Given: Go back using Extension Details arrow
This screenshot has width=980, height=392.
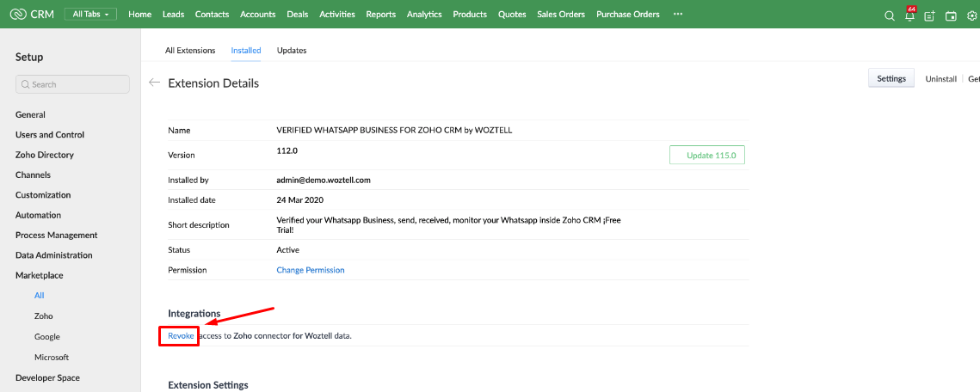Looking at the screenshot, I should pos(154,83).
